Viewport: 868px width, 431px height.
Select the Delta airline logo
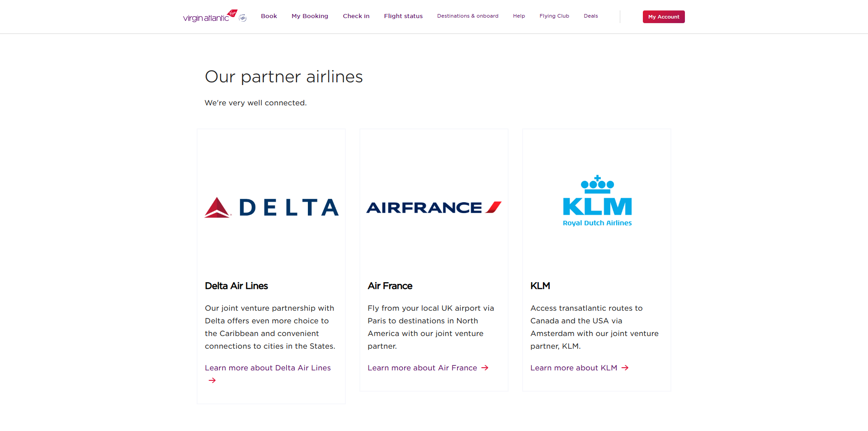271,207
